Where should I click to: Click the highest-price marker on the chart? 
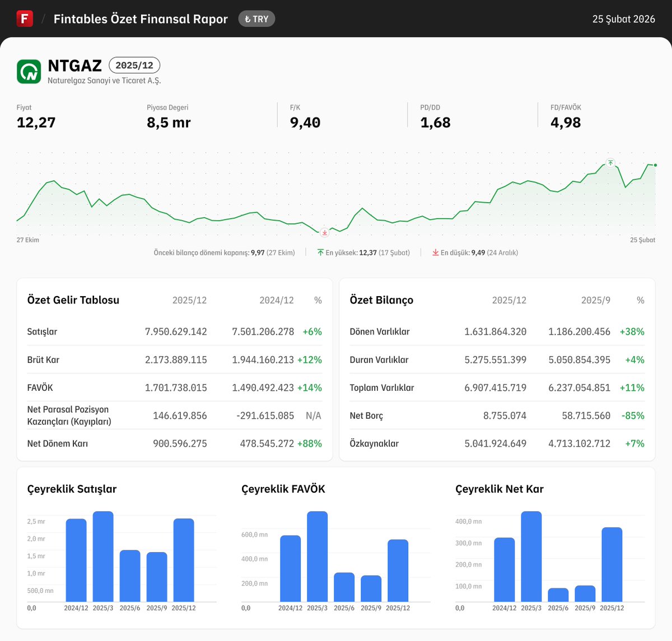[610, 163]
